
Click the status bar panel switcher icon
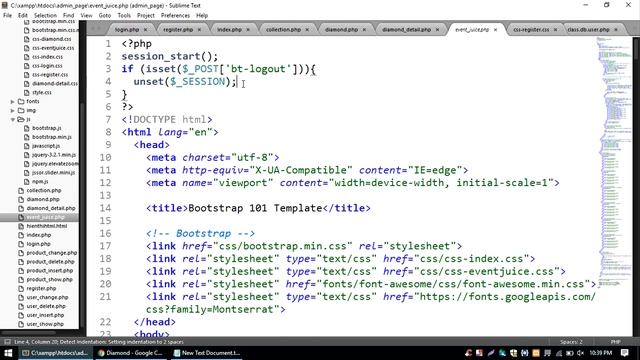pos(7,342)
